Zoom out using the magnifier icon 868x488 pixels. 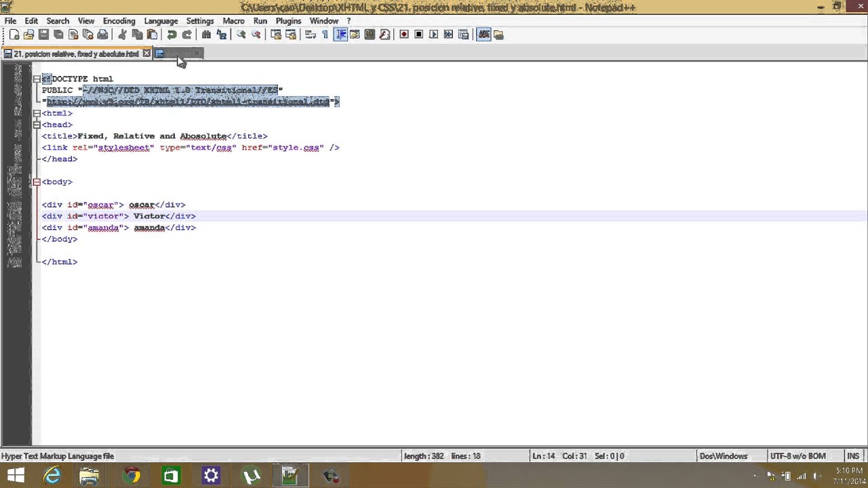click(256, 35)
